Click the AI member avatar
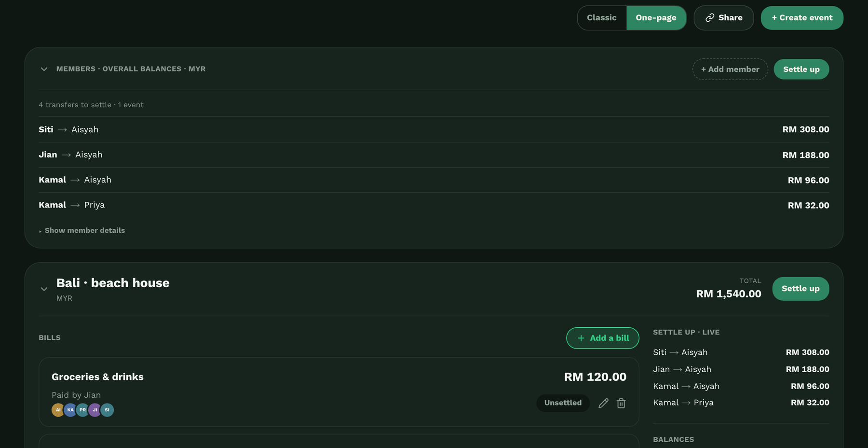The height and width of the screenshot is (448, 868). (58, 410)
